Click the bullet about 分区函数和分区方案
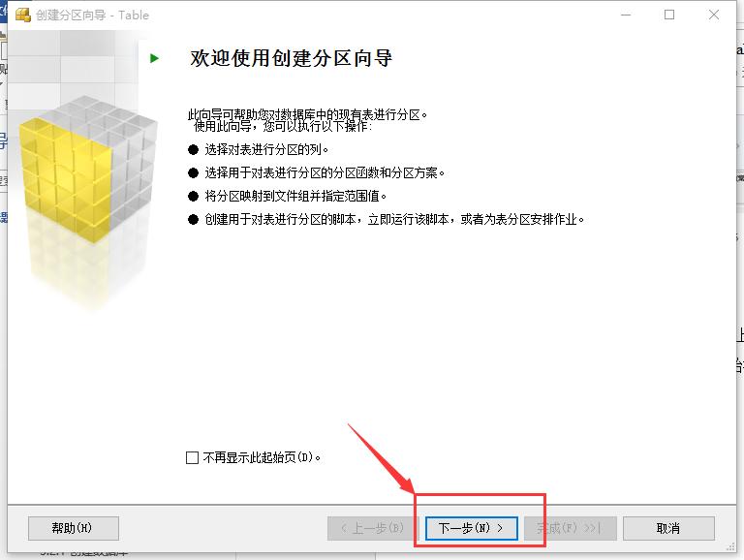744x560 pixels. click(x=317, y=172)
